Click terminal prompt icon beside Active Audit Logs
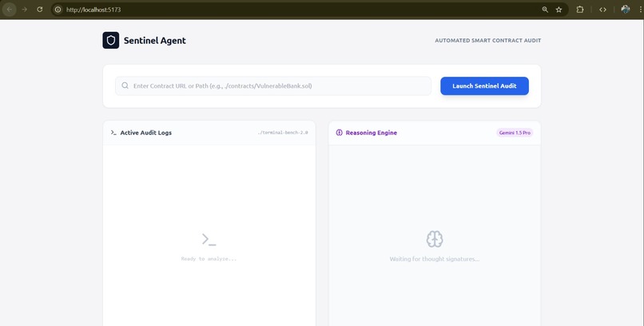The width and height of the screenshot is (644, 326). point(113,133)
